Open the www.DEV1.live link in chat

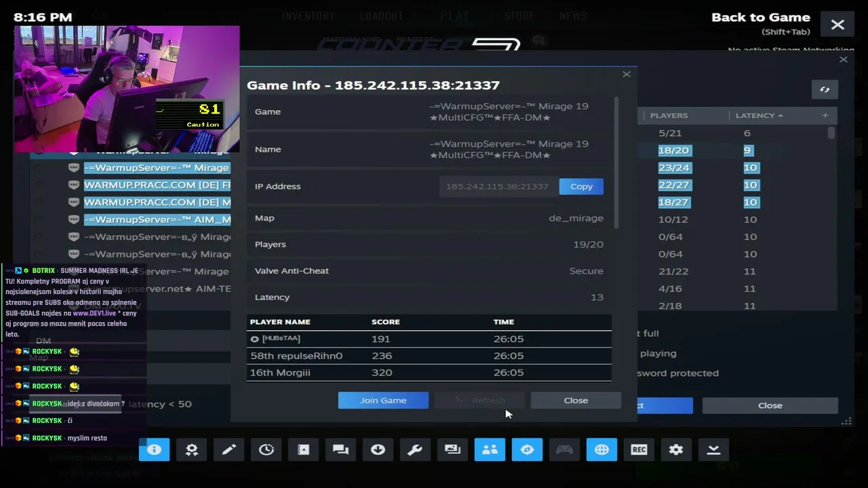pos(94,313)
